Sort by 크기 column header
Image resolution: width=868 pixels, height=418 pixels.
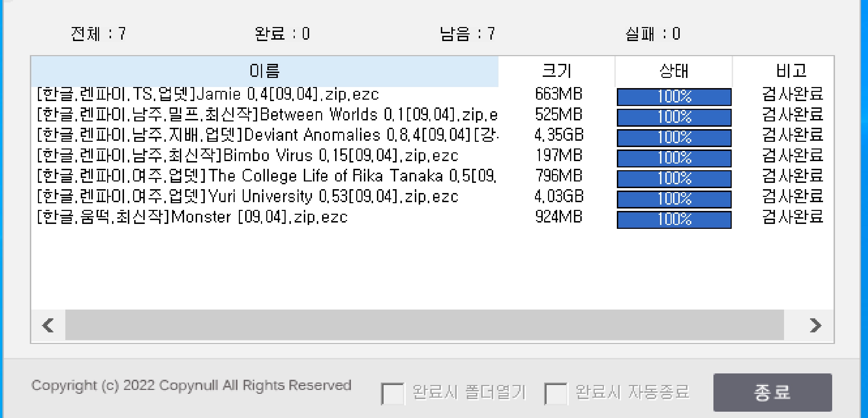point(556,71)
